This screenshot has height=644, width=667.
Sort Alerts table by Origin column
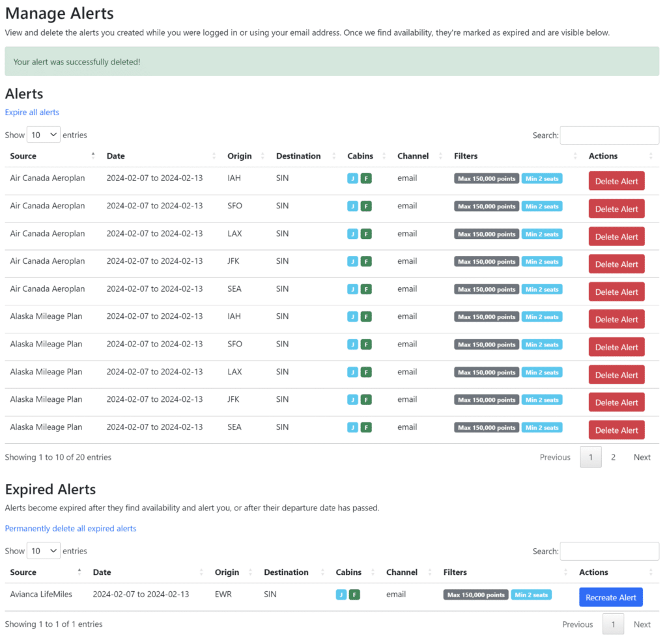tap(240, 156)
